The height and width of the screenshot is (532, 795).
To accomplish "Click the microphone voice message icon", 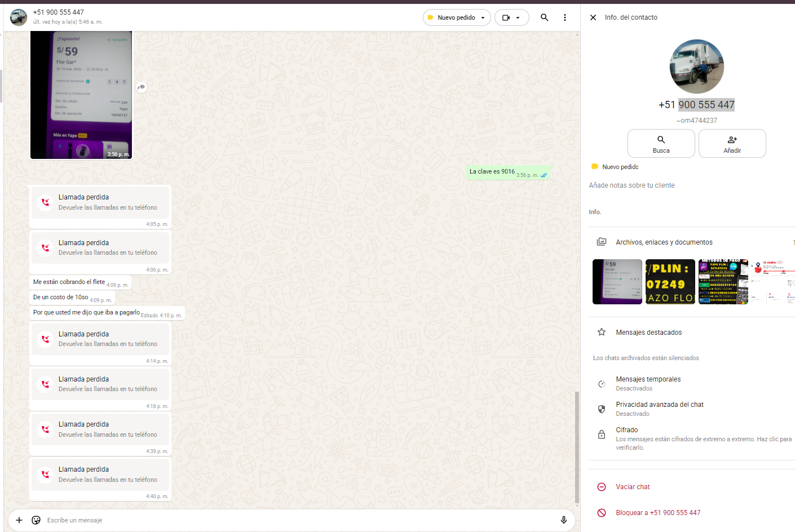I will (x=563, y=520).
